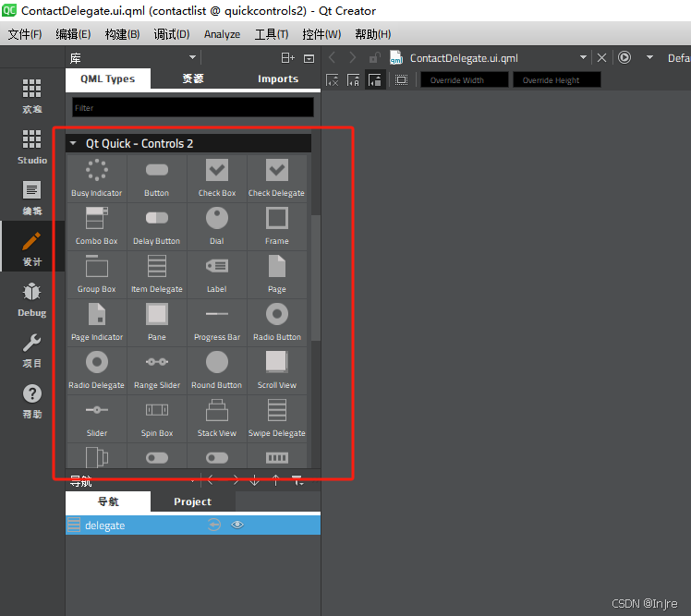Collapse the Qt Quick - Controls 2 section
The height and width of the screenshot is (616, 691).
(x=73, y=143)
